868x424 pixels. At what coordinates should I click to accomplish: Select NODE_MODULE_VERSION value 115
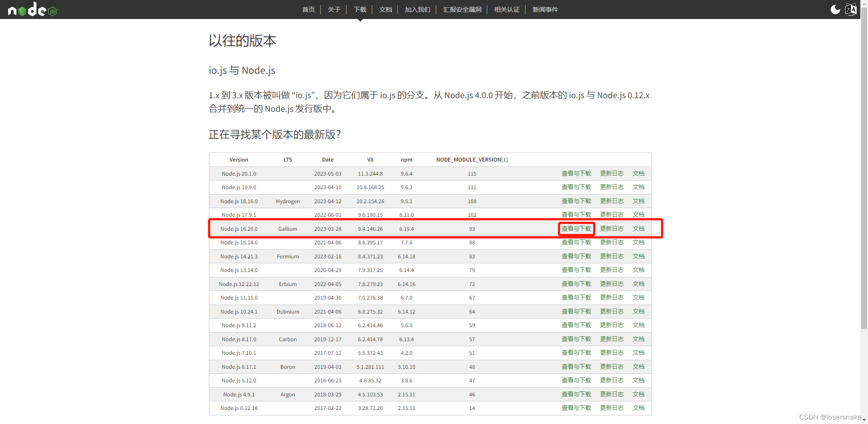point(472,174)
